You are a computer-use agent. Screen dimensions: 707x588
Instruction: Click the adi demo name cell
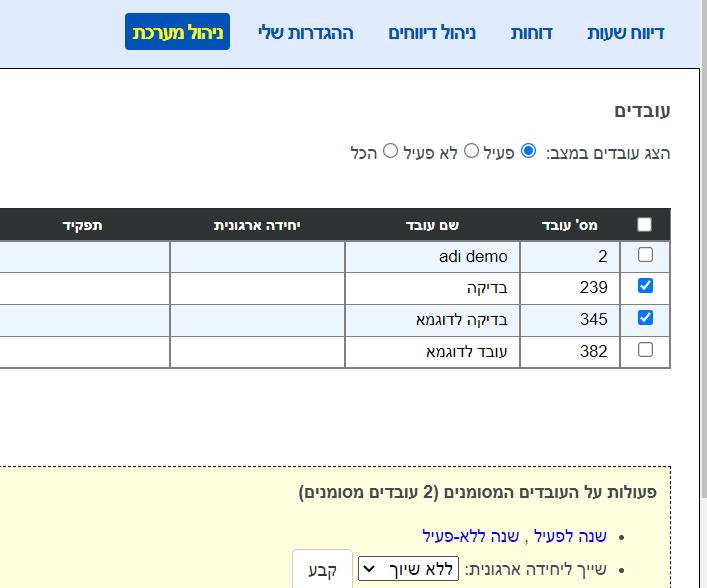tap(432, 257)
